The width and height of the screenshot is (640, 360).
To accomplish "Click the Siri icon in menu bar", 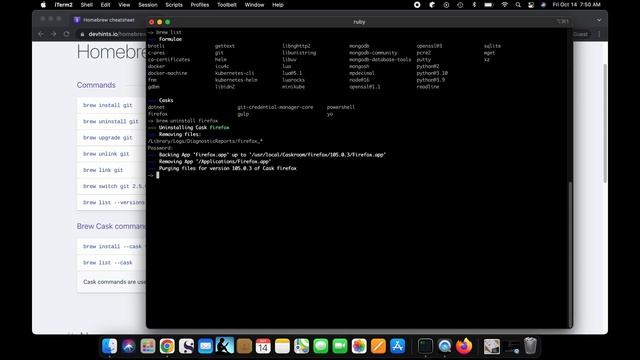I will (x=543, y=5).
